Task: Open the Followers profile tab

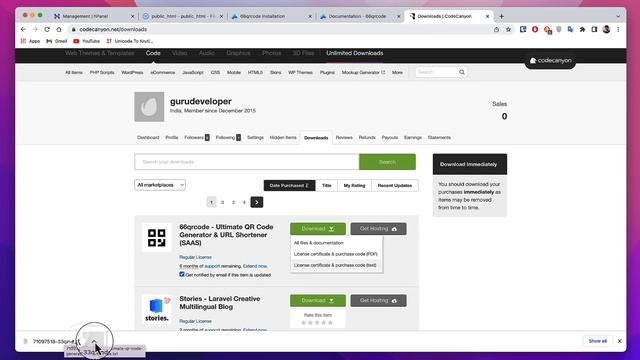Action: point(197,138)
